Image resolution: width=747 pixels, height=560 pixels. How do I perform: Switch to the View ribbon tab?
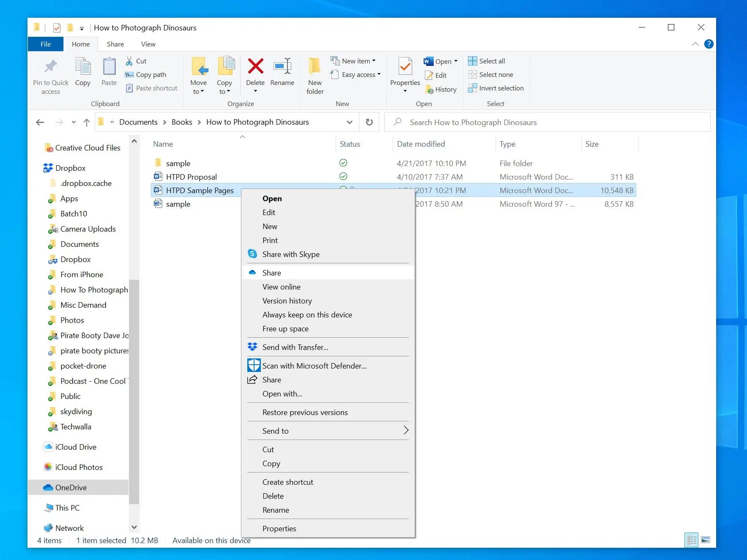(x=148, y=44)
